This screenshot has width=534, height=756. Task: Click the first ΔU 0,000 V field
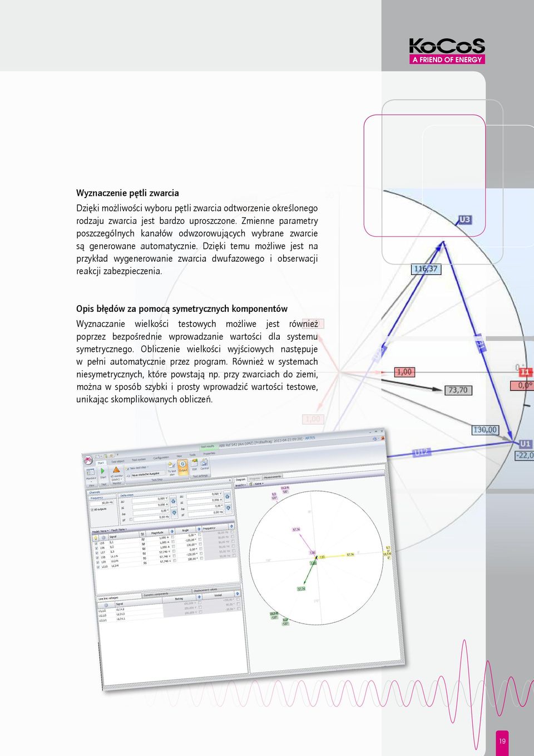[x=150, y=499]
